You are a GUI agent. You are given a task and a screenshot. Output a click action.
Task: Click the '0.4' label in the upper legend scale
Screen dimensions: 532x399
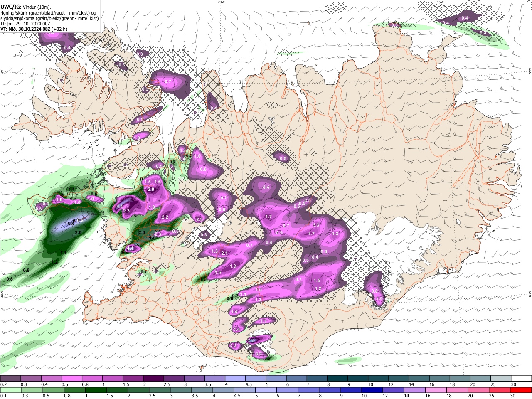click(44, 384)
